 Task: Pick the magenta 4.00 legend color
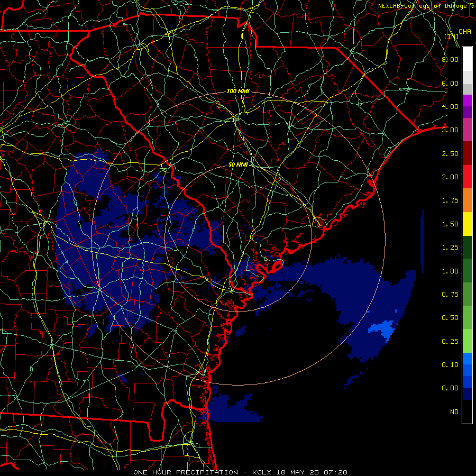(467, 100)
